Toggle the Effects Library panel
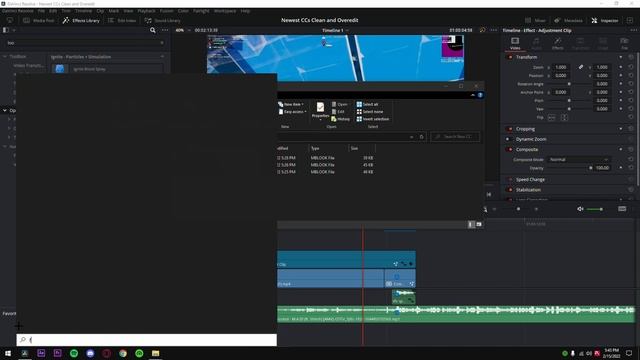 click(81, 20)
